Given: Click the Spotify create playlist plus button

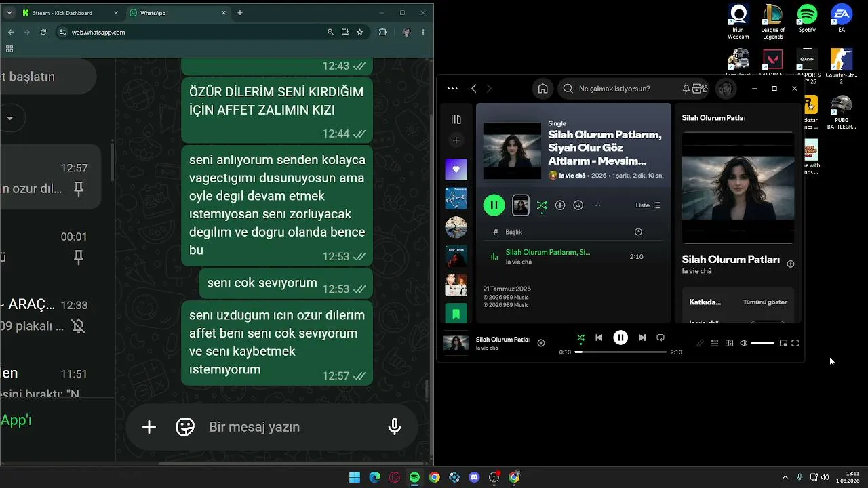Looking at the screenshot, I should [456, 140].
